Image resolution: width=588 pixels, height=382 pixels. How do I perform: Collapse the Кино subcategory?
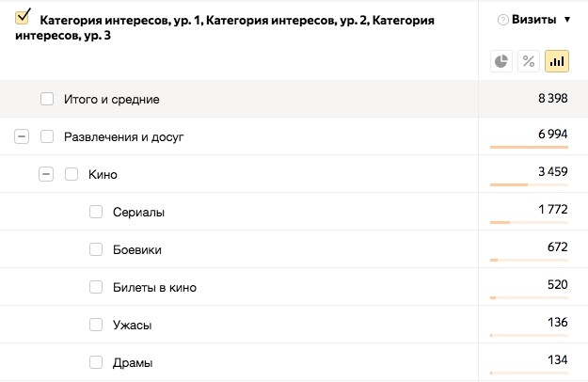coord(45,174)
